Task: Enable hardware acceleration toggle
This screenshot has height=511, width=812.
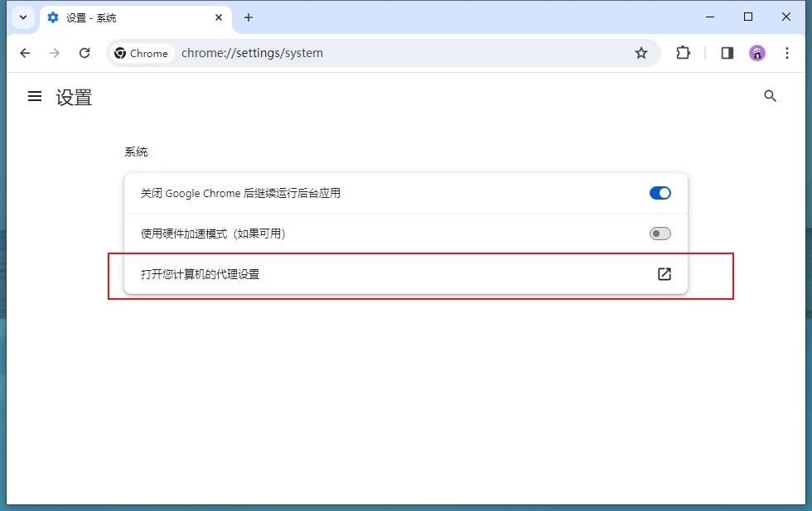Action: (660, 234)
